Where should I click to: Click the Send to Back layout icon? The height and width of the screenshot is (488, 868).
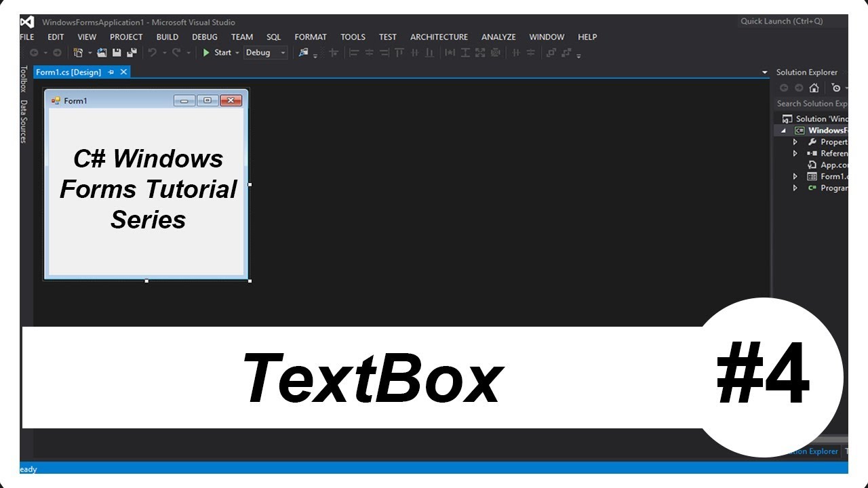567,53
